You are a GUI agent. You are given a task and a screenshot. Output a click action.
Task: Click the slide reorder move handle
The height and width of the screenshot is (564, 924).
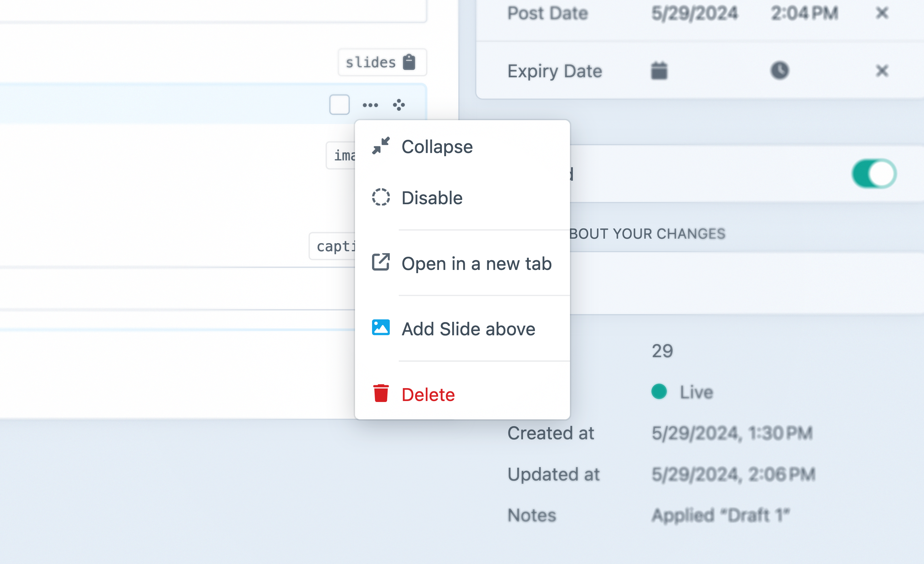399,105
